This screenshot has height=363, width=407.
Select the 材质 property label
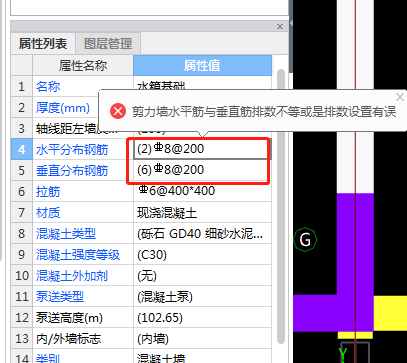coord(48,213)
